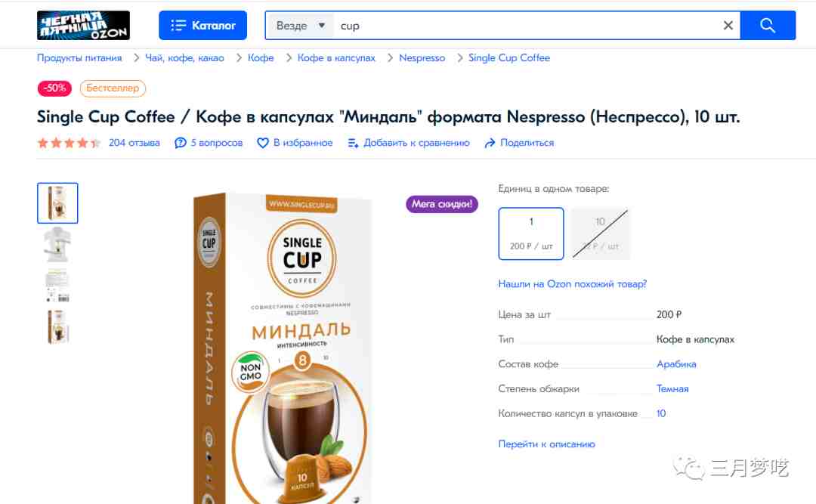Clear the search field with X icon
Viewport: 816px width, 504px height.
click(x=728, y=25)
